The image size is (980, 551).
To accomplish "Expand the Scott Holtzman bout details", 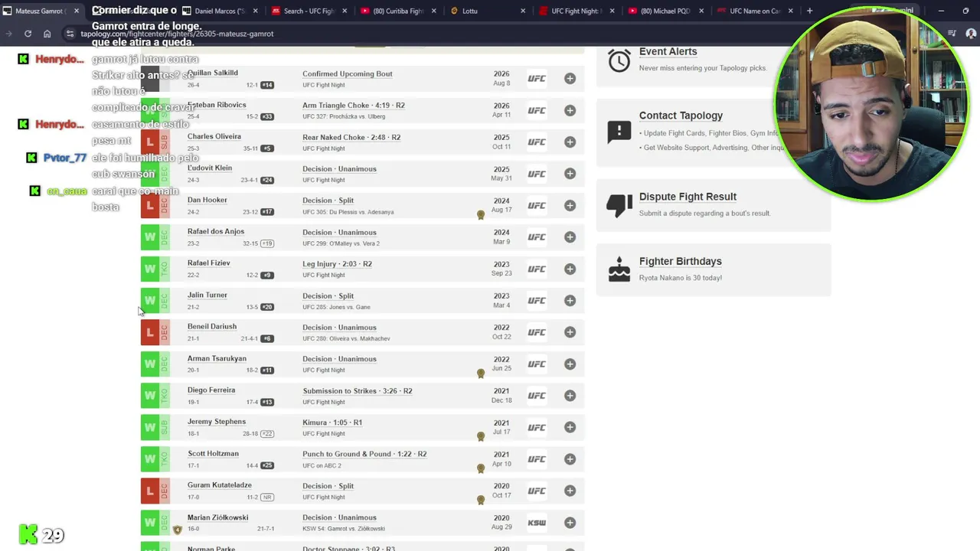I will pos(570,459).
